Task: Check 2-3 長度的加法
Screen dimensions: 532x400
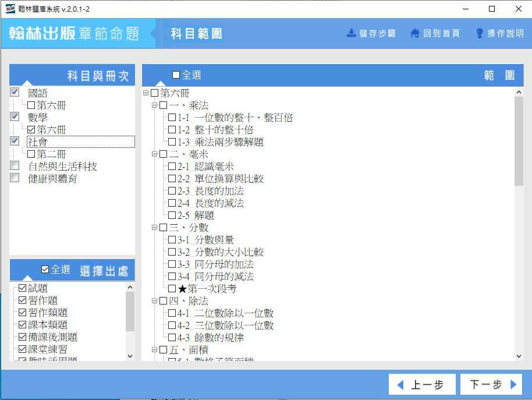Action: [172, 190]
